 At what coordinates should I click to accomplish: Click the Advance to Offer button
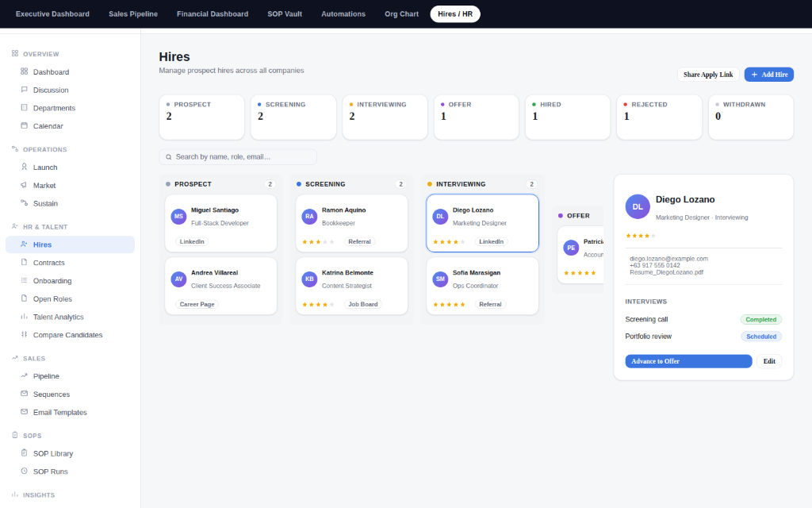(x=688, y=361)
